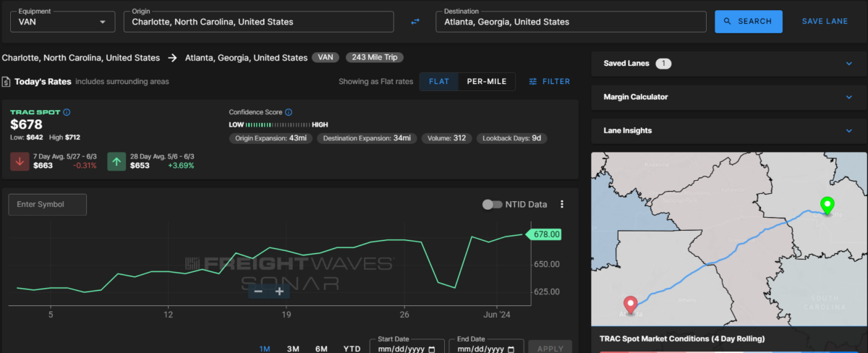Switch rates display to PER-MILE
The image size is (868, 353).
click(x=487, y=82)
